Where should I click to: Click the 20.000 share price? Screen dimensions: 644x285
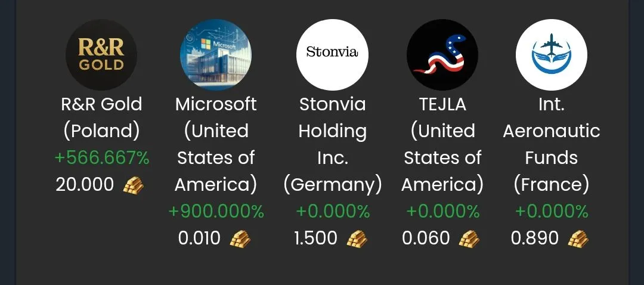coord(85,185)
